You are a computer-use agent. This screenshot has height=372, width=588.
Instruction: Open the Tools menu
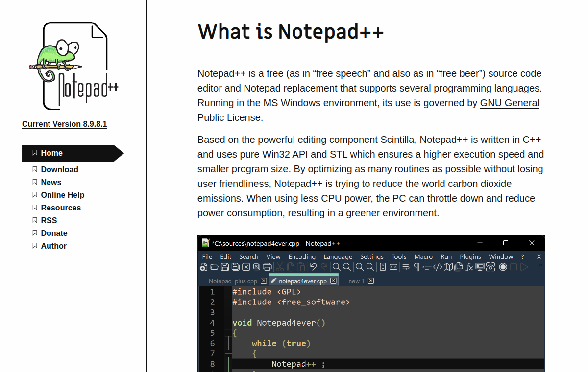[x=399, y=256]
